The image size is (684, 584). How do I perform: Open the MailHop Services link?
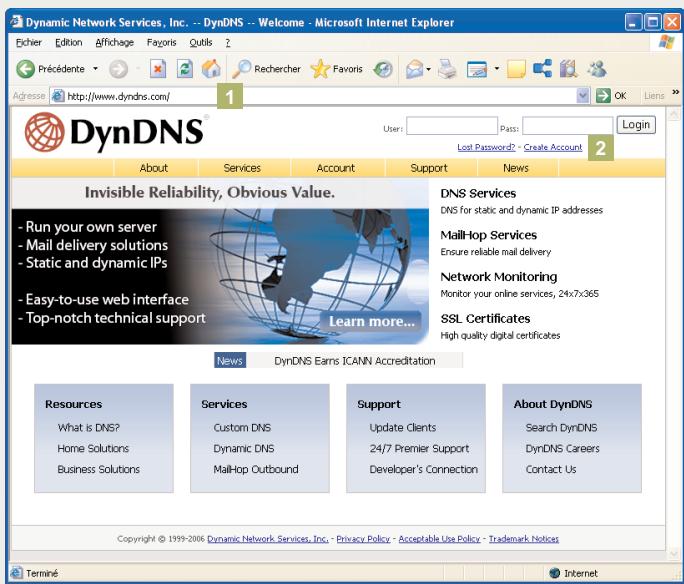tap(489, 235)
